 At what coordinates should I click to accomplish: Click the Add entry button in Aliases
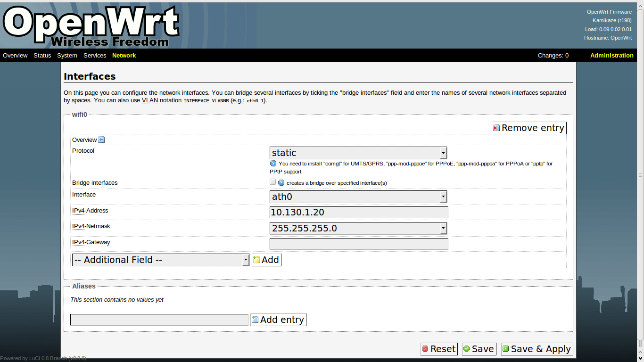click(x=278, y=320)
